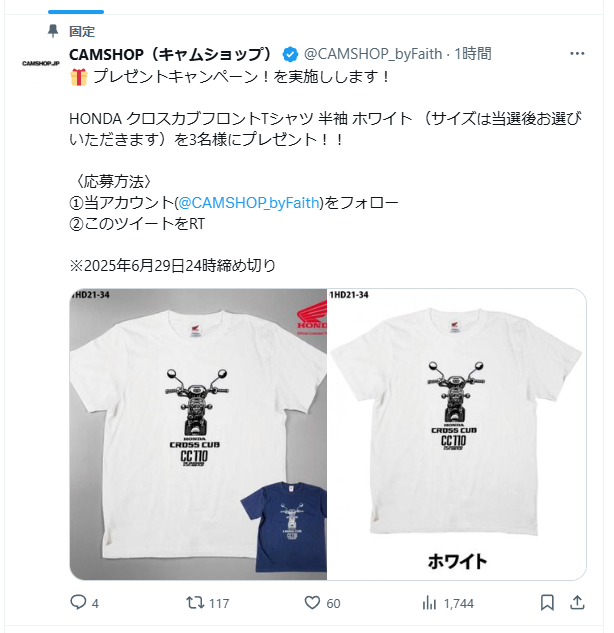Click the pinned pushpin icon

(53, 31)
